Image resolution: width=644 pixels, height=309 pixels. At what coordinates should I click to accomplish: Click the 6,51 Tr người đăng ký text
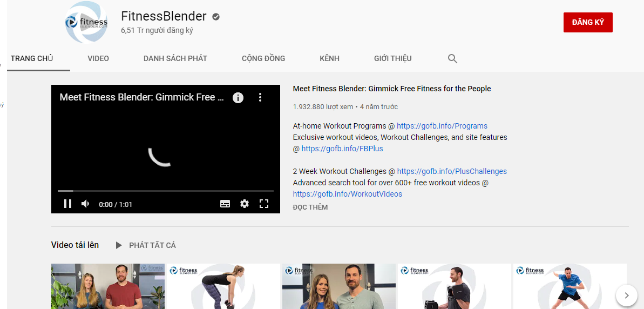coord(157,30)
